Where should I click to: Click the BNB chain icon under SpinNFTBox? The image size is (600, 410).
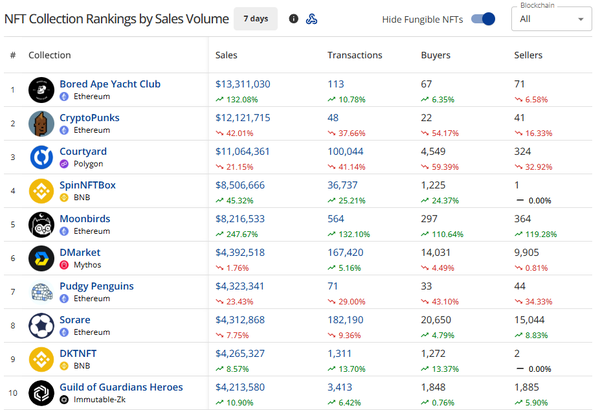tap(64, 198)
